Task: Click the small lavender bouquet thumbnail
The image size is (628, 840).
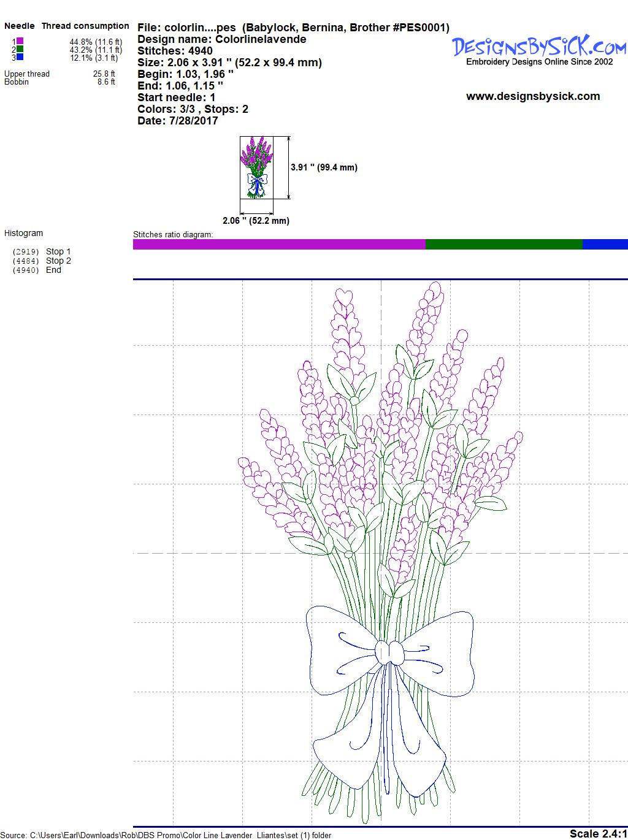Action: click(256, 167)
